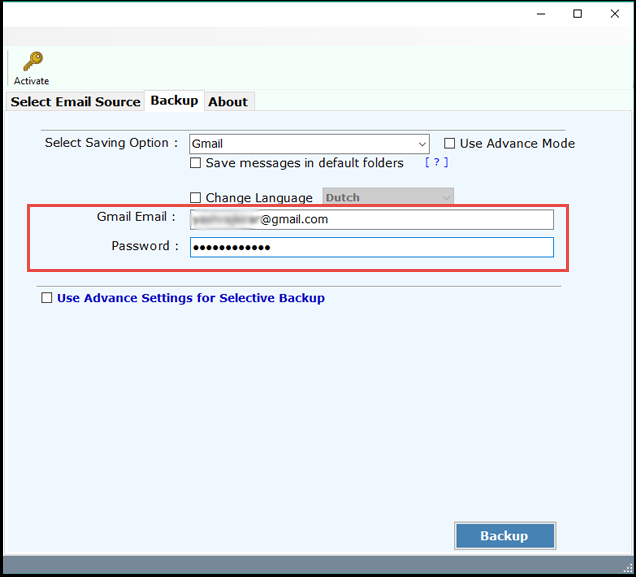
Task: Tick the Advance Settings for Selective Backup checkbox
Action: [x=47, y=298]
